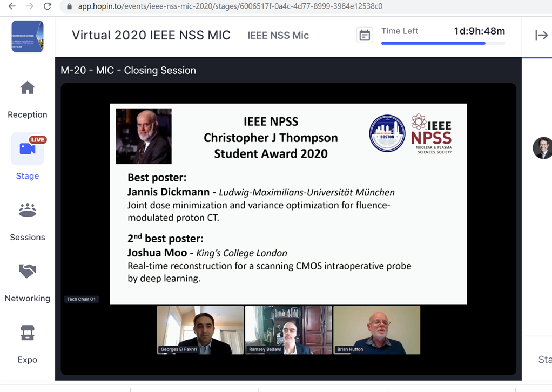The height and width of the screenshot is (392, 552).
Task: Click the Time Left progress bar
Action: (x=443, y=43)
